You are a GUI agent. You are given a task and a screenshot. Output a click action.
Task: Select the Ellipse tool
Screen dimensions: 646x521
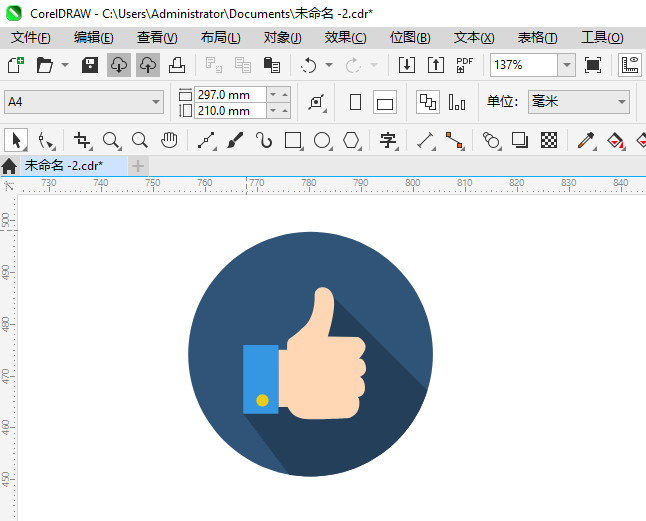pyautogui.click(x=323, y=140)
